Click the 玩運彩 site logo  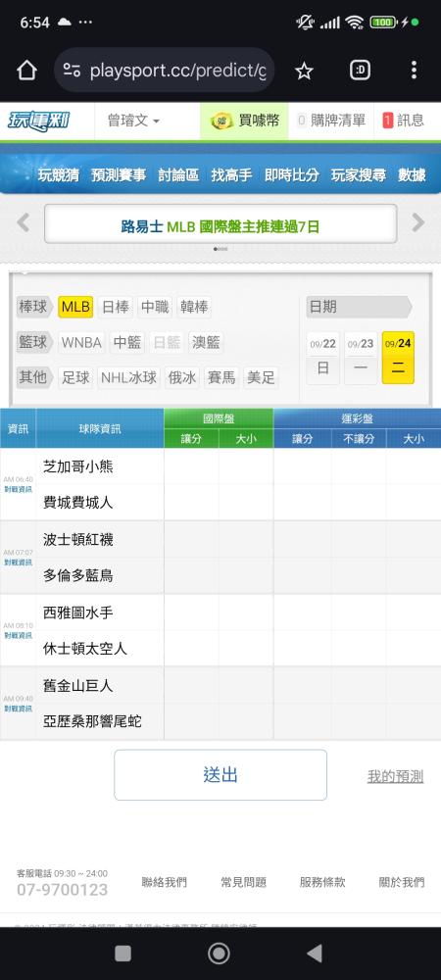[x=39, y=120]
